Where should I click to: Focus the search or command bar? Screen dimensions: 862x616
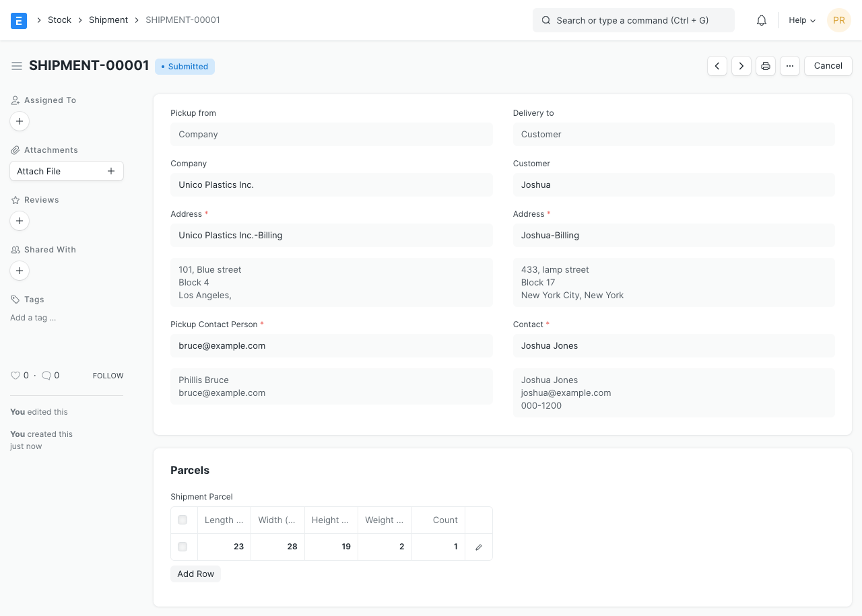[633, 20]
